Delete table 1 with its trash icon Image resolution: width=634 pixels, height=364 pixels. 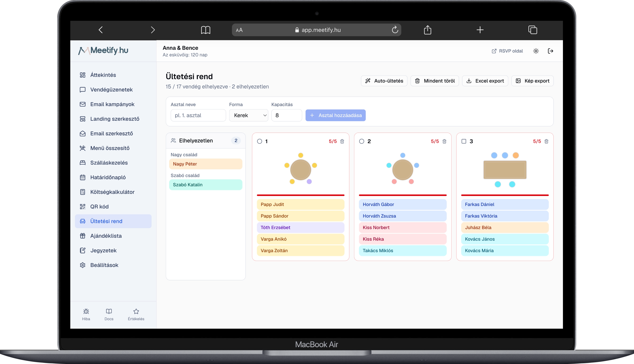click(342, 141)
